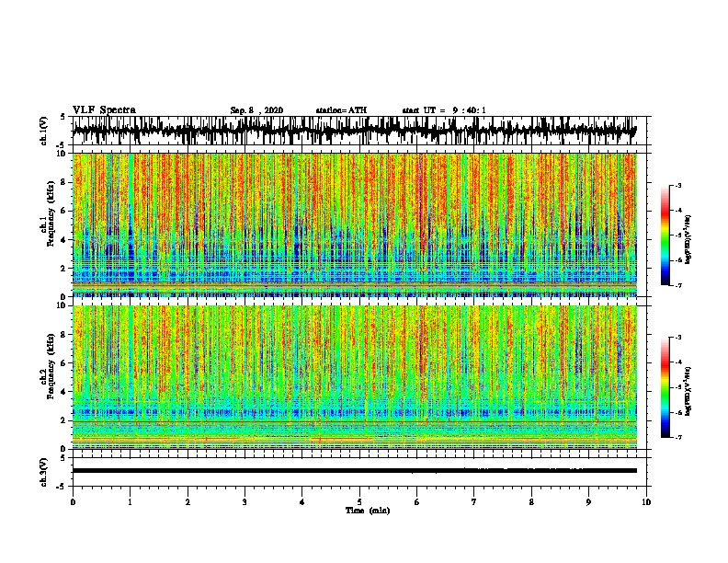Click the "-7" label on ch.1 colorbar
Image resolution: width=728 pixels, height=563 pixels.
click(x=677, y=285)
